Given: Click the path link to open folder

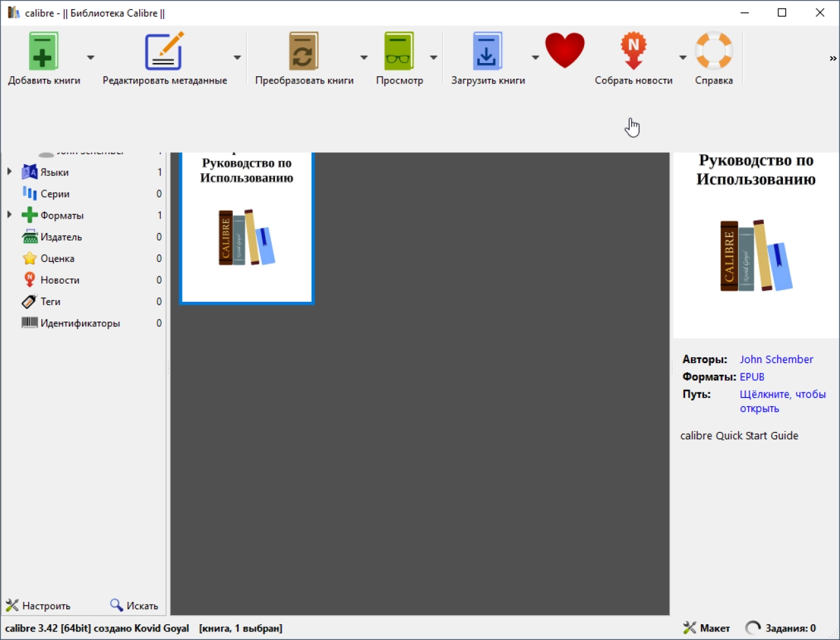Looking at the screenshot, I should click(783, 401).
